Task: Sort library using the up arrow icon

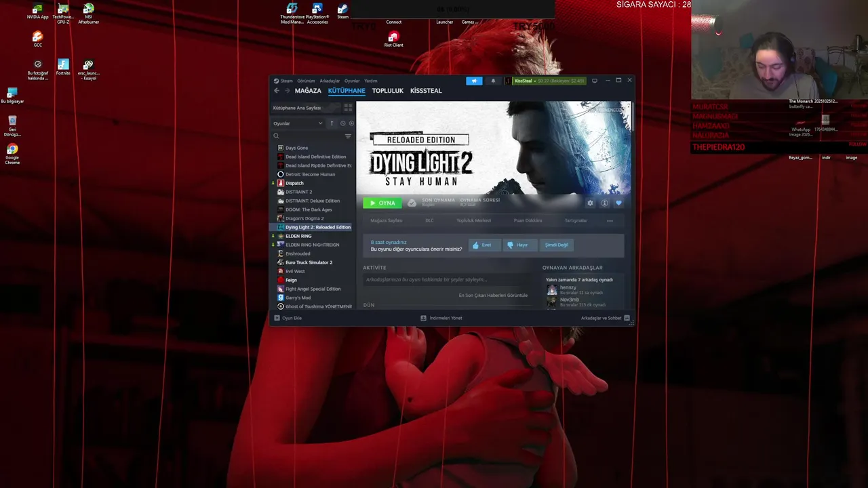Action: (332, 123)
